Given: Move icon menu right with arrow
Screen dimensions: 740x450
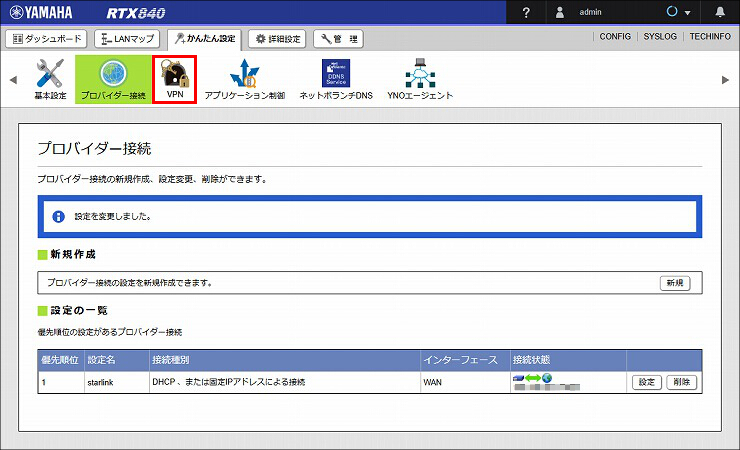Looking at the screenshot, I should (x=725, y=80).
